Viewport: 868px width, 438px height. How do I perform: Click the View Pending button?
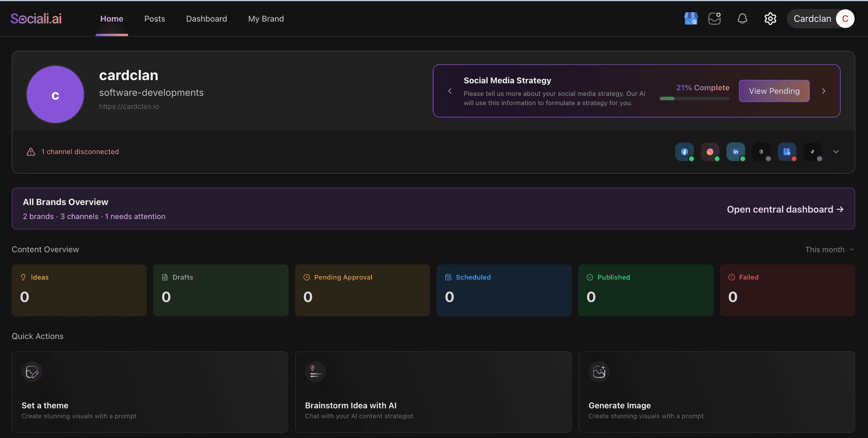click(774, 91)
